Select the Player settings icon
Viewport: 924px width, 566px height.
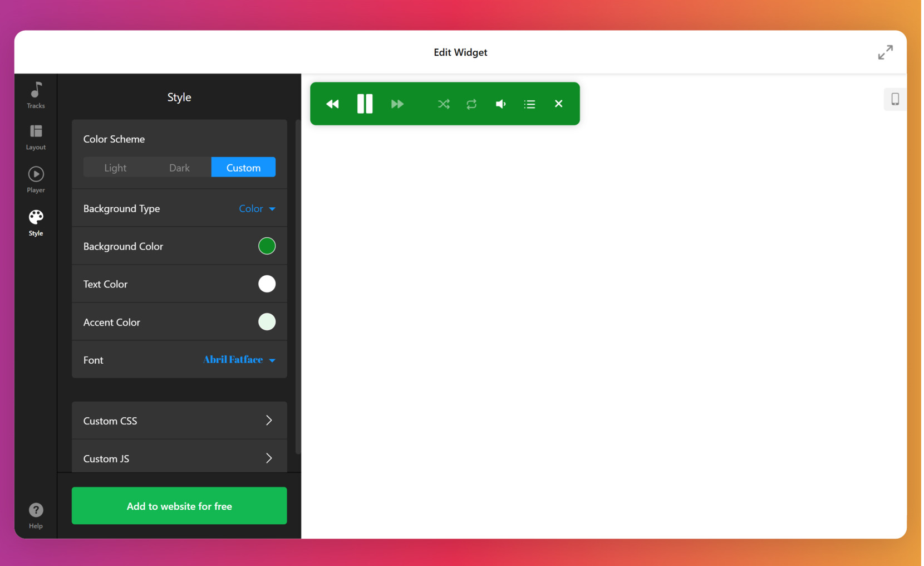[36, 178]
